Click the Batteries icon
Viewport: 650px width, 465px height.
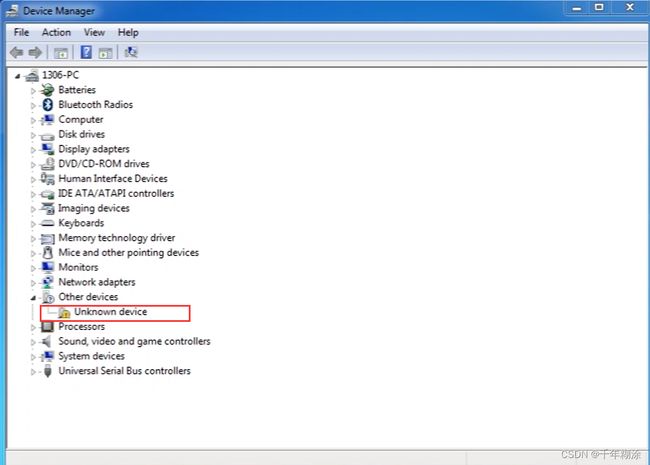[48, 90]
